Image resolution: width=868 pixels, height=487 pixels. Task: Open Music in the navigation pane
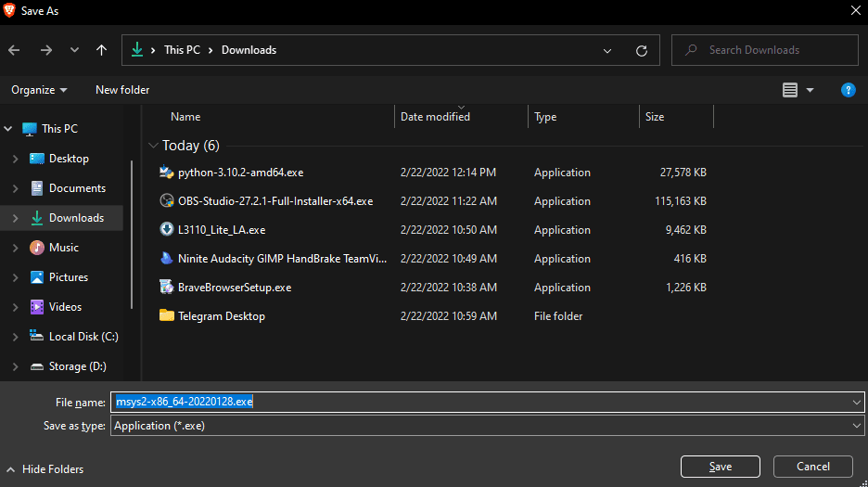coord(64,248)
